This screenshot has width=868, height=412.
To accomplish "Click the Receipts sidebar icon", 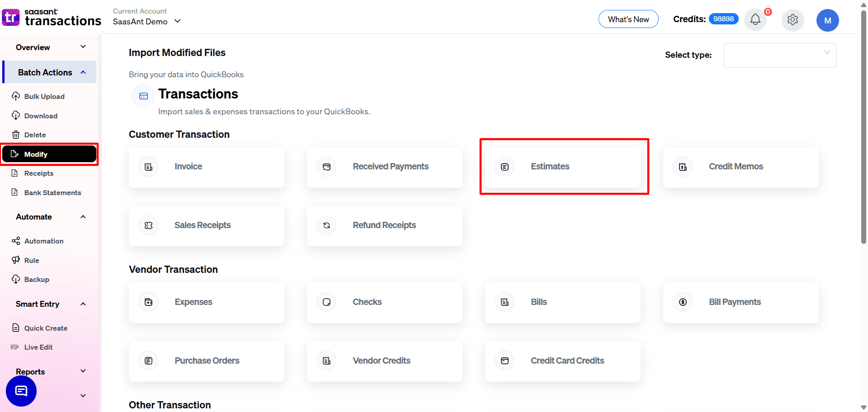I will coord(16,173).
